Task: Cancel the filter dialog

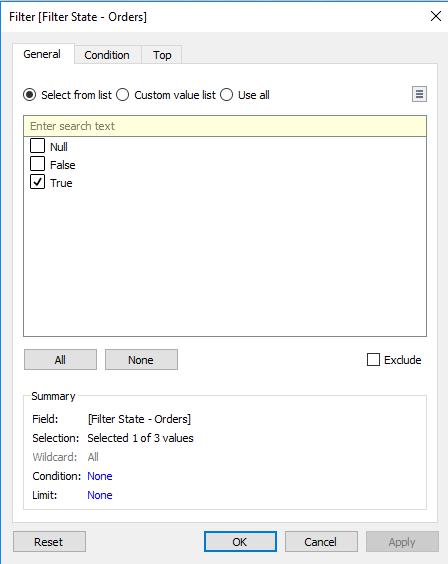Action: point(321,542)
